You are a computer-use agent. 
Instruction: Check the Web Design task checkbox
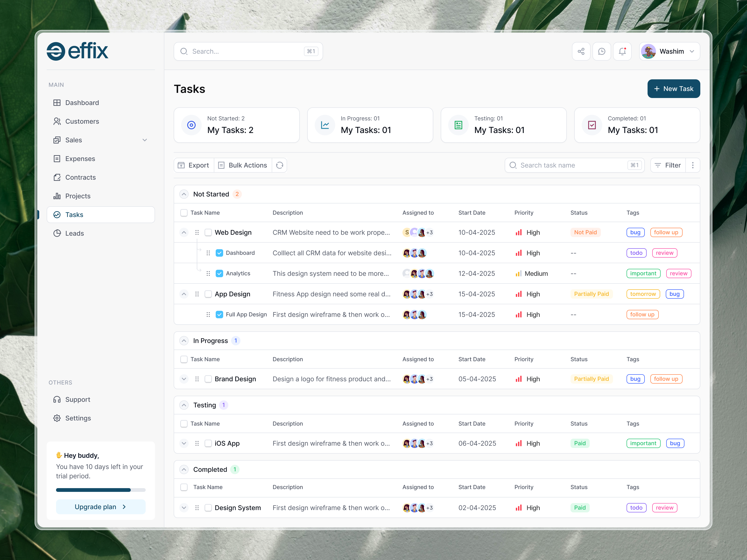pos(208,232)
